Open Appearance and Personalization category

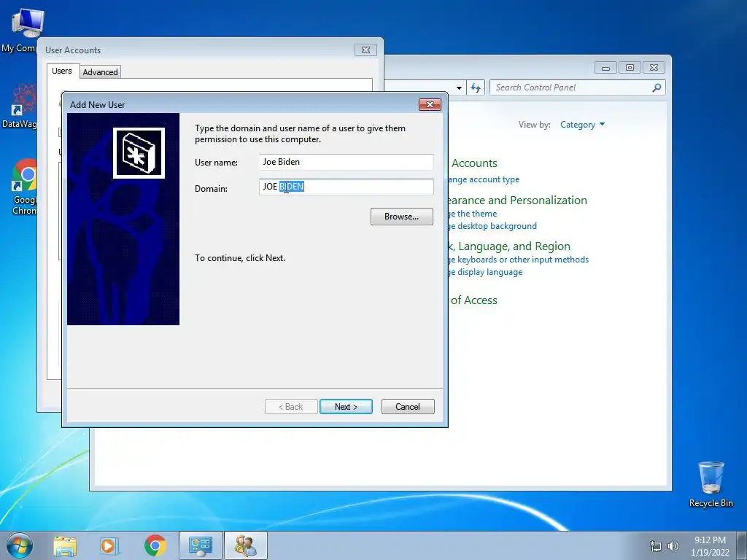[x=517, y=201]
